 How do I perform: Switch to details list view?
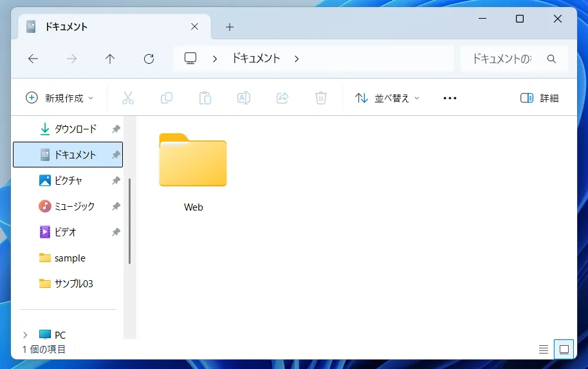tap(544, 350)
